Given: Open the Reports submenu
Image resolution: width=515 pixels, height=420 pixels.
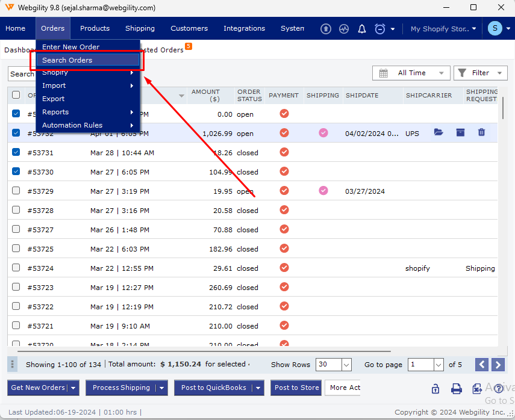Looking at the screenshot, I should (88, 112).
